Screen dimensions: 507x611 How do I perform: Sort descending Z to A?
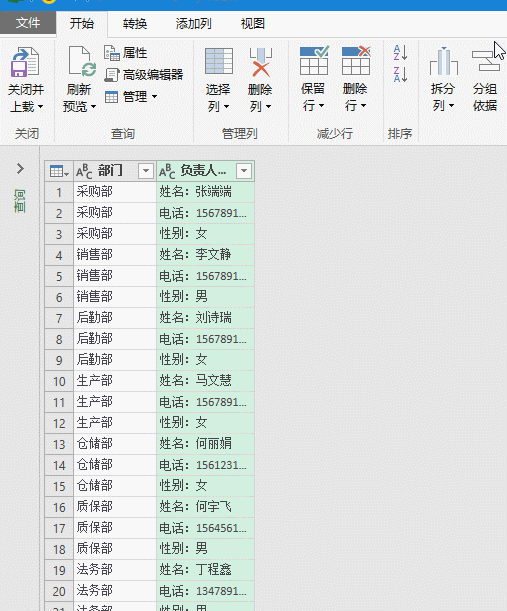[400, 74]
